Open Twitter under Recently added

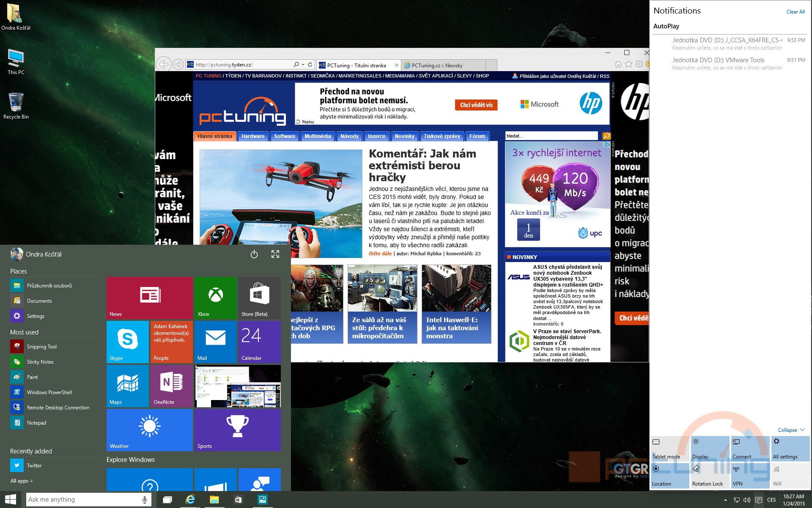[53, 465]
